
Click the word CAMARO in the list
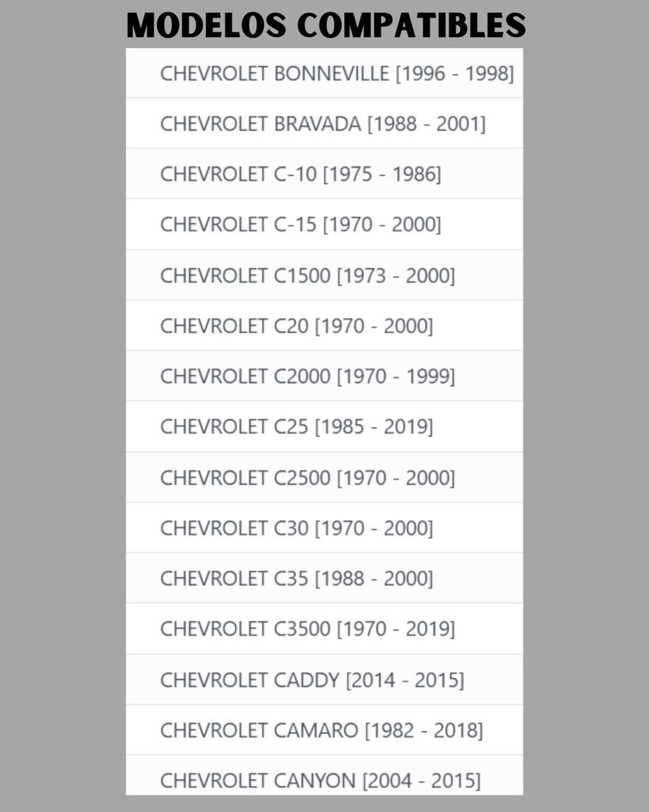pos(315,730)
